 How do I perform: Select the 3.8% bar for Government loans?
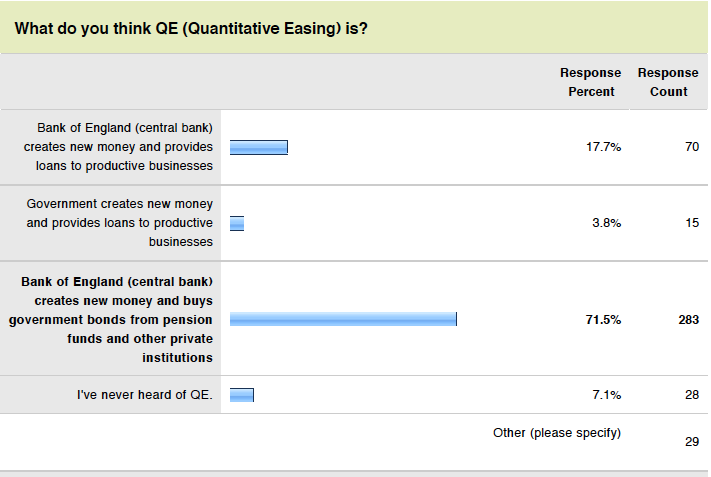pyautogui.click(x=237, y=224)
